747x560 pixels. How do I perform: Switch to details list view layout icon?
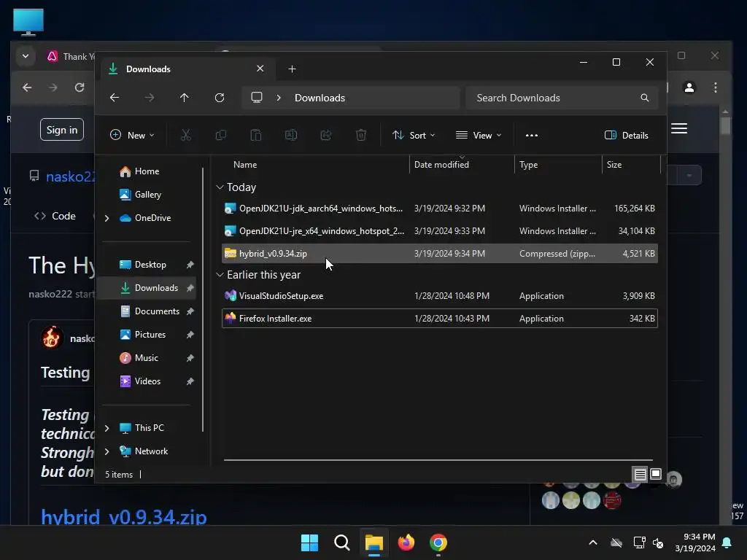(x=640, y=474)
